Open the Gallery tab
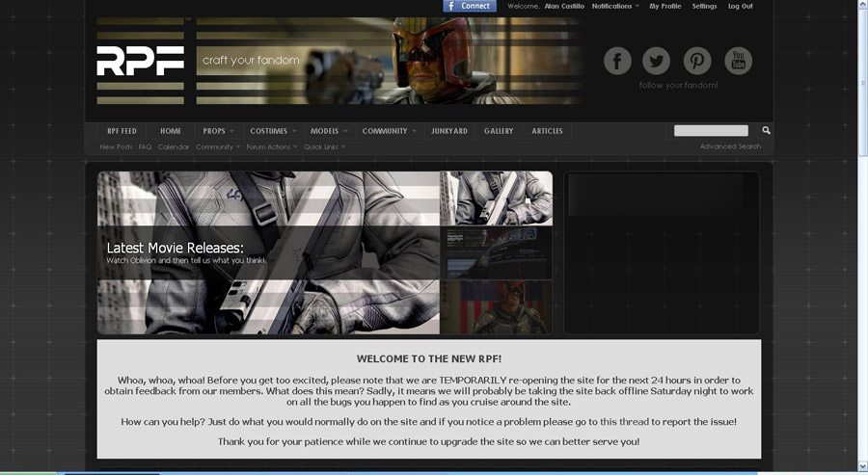This screenshot has width=868, height=475. [499, 131]
